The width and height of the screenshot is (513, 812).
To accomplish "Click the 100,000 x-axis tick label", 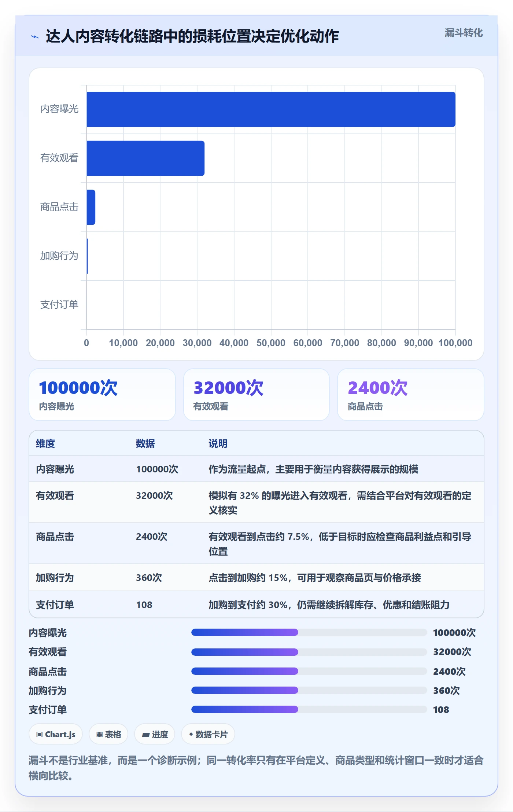I will click(455, 343).
